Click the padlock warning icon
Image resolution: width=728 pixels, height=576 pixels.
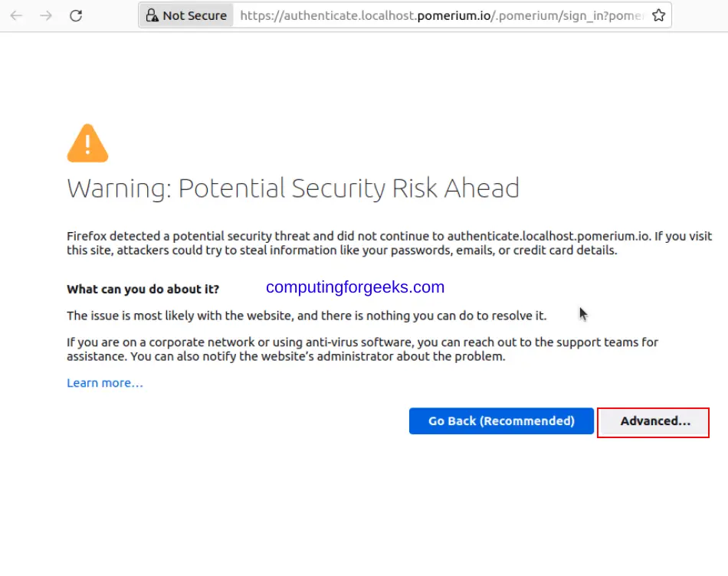pos(152,15)
